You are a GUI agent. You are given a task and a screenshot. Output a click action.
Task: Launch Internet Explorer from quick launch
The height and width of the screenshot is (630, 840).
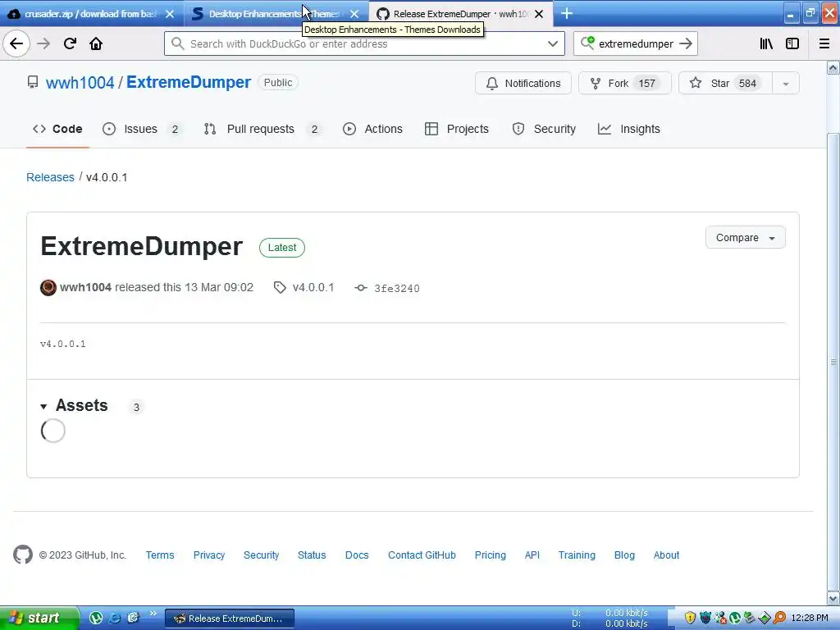pyautogui.click(x=115, y=618)
